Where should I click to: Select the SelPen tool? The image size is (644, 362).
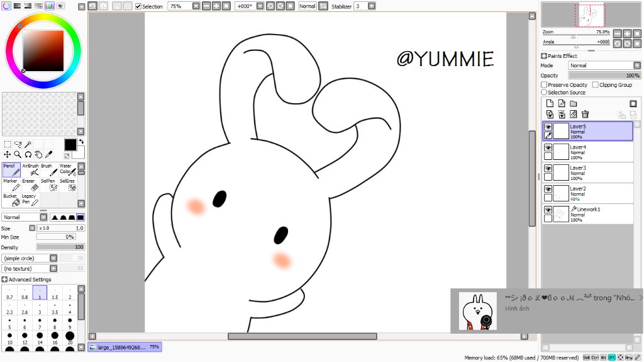coord(49,185)
